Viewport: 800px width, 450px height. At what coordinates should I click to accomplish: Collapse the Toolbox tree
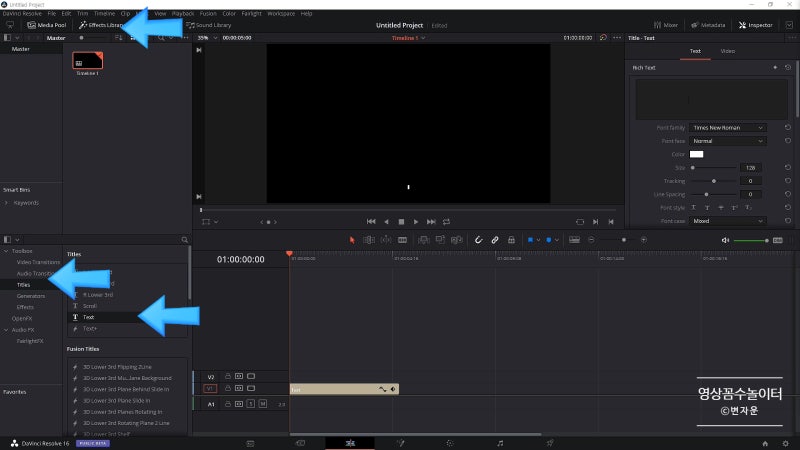point(6,251)
